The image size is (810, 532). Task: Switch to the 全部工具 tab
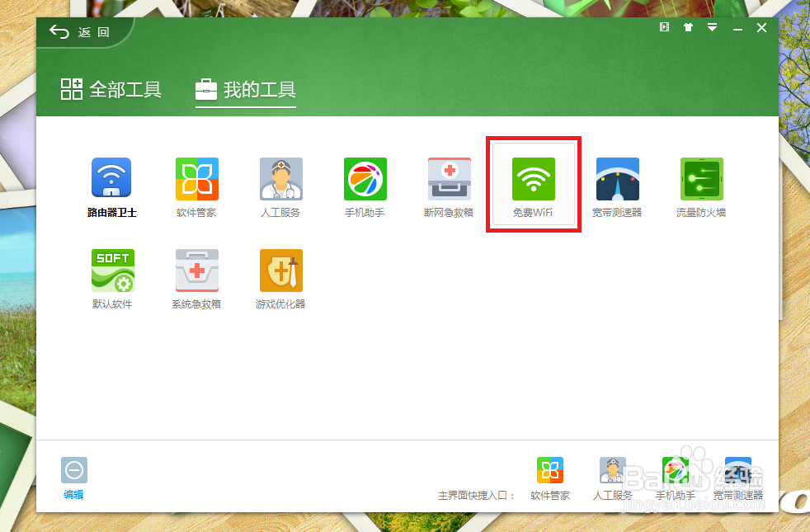[x=111, y=89]
